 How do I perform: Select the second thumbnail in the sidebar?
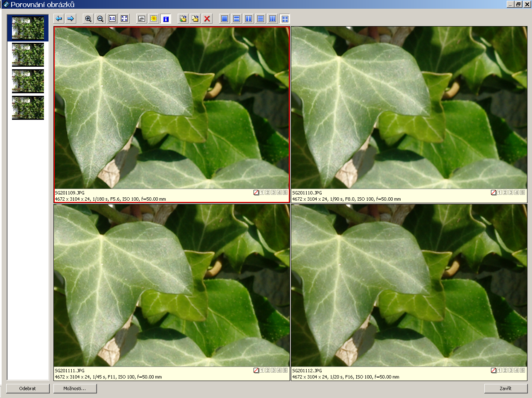(28, 54)
